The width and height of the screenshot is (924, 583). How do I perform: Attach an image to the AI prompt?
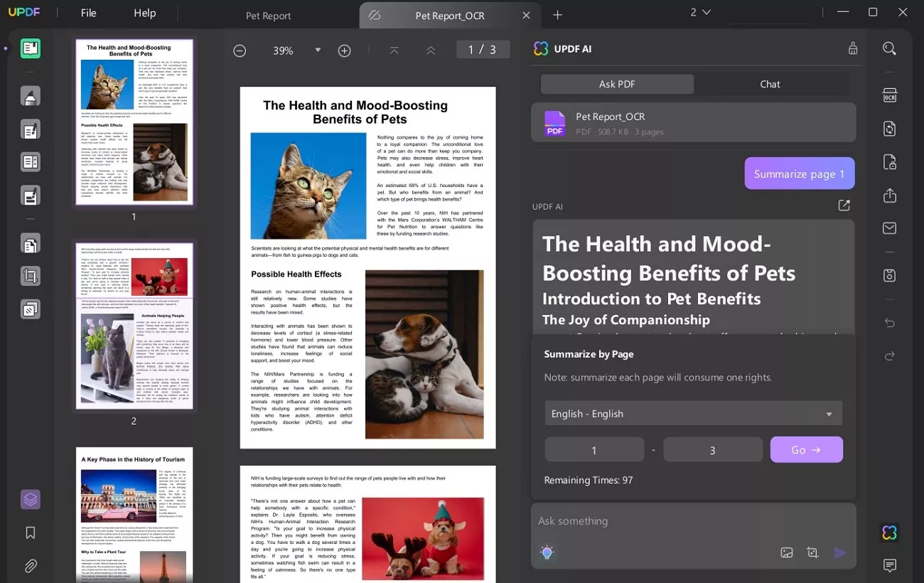pyautogui.click(x=787, y=552)
